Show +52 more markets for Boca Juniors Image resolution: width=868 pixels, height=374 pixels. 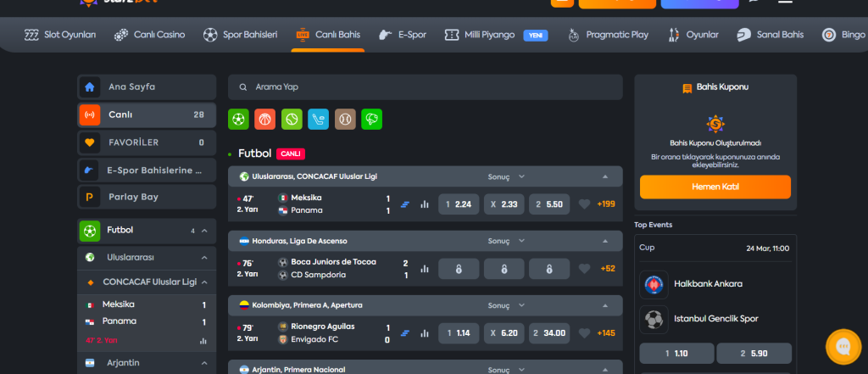(607, 269)
